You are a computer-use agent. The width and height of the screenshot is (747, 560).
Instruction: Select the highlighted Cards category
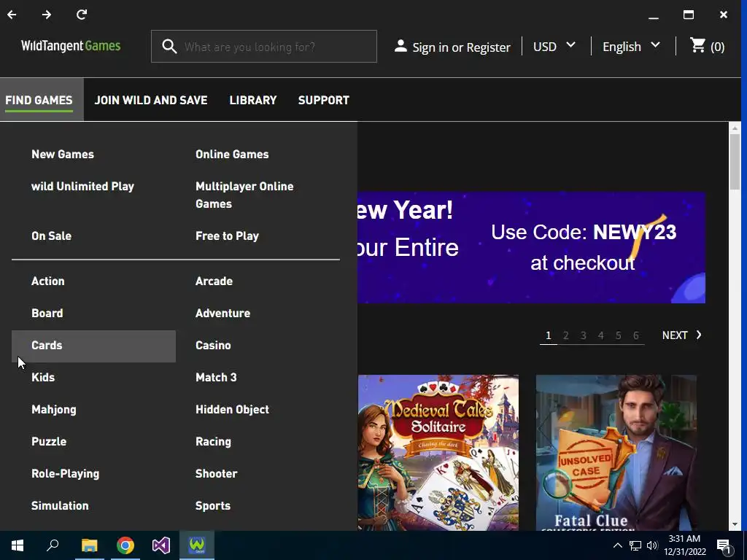coord(93,346)
